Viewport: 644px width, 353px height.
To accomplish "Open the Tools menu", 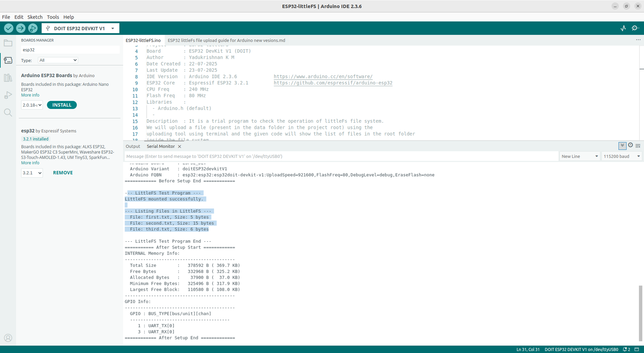I will 53,17.
